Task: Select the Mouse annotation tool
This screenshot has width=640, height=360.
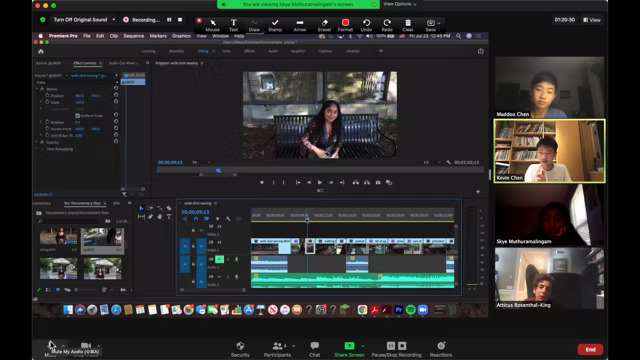Action: point(213,25)
